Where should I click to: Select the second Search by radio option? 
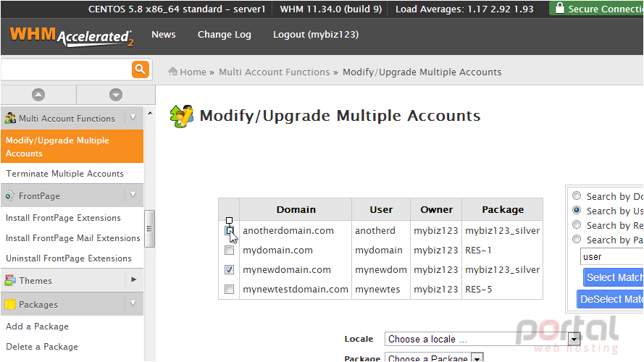[577, 210]
